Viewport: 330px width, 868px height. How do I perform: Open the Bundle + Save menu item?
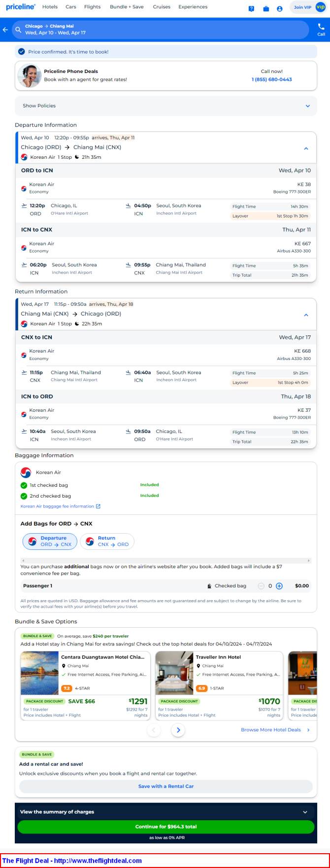pyautogui.click(x=127, y=7)
